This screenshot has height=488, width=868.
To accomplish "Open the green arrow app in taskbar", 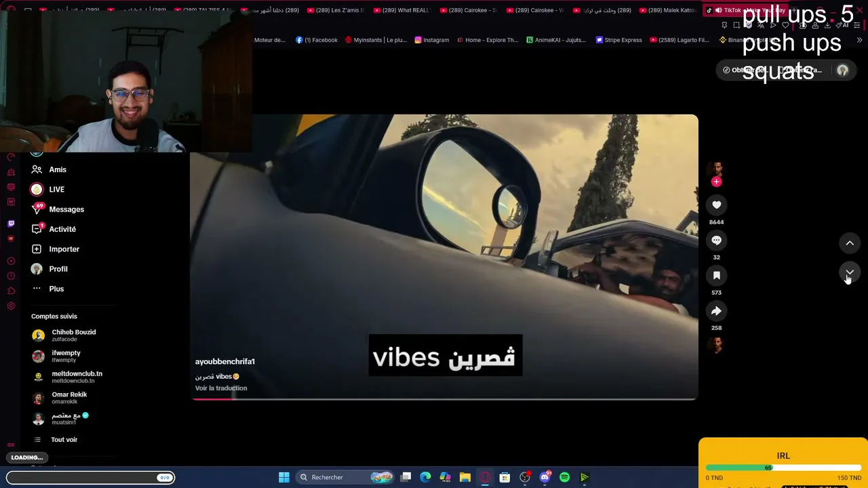I will pyautogui.click(x=585, y=477).
